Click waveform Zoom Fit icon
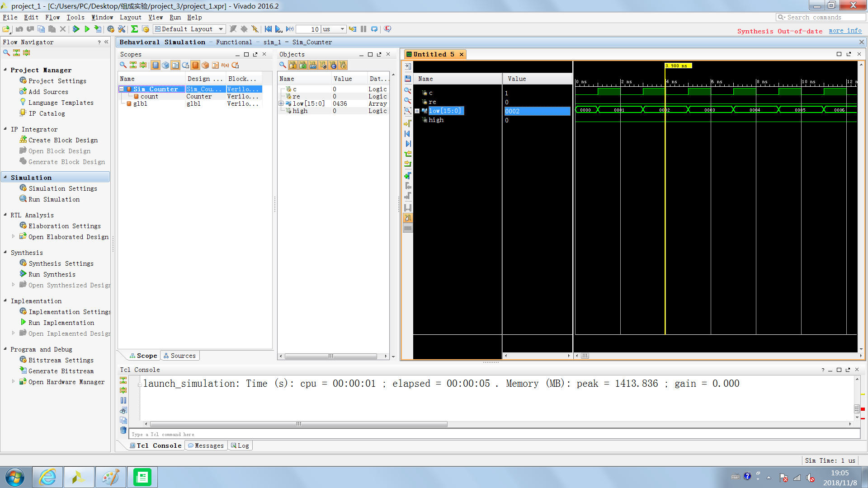 pos(407,111)
